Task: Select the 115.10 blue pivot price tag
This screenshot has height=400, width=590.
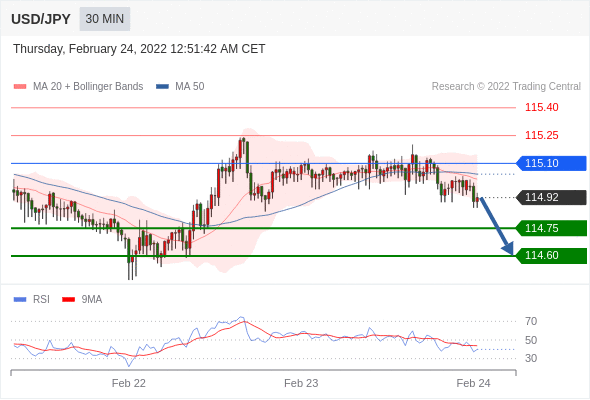Action: [551, 163]
